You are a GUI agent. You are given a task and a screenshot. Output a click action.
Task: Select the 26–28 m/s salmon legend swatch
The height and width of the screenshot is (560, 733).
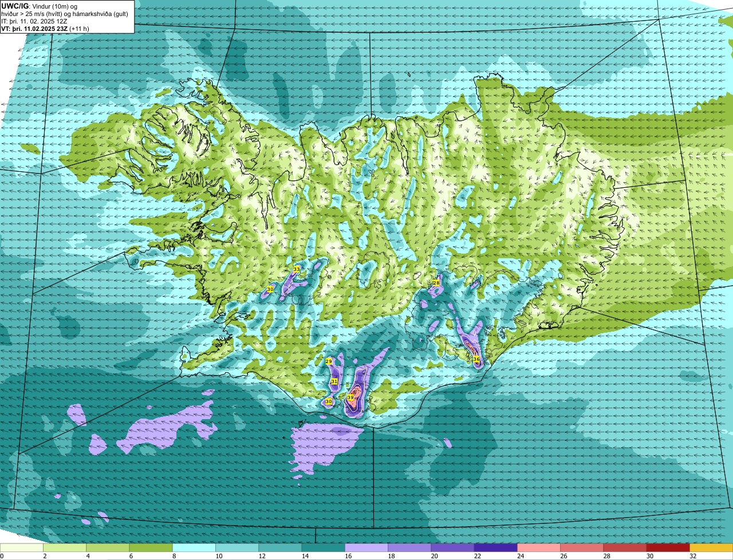click(582, 548)
